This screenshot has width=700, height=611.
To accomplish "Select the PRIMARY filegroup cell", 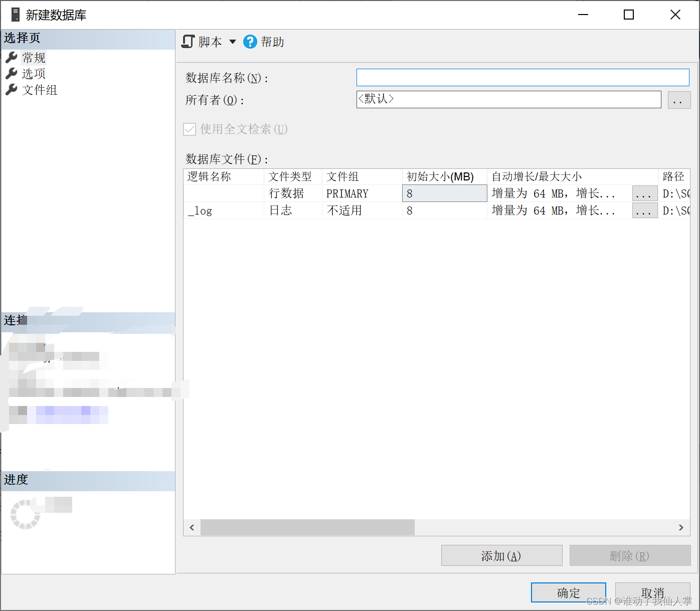I will click(362, 193).
